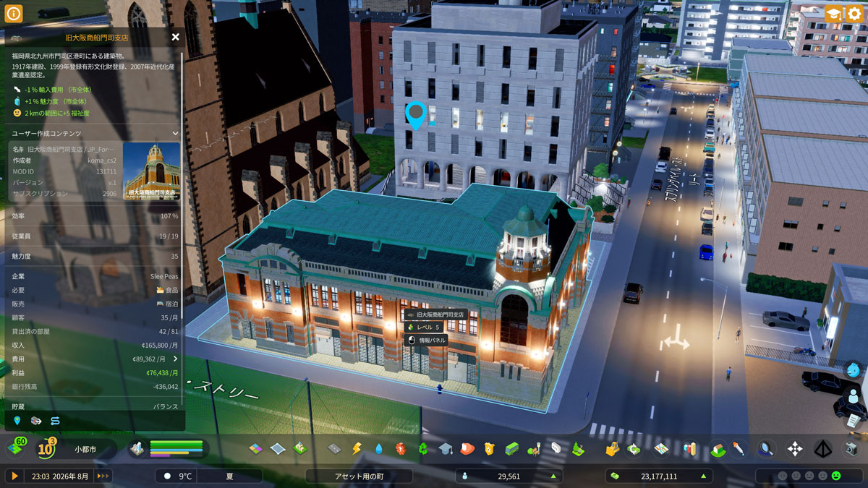
Task: Open the settings gear menu
Action: 854,13
